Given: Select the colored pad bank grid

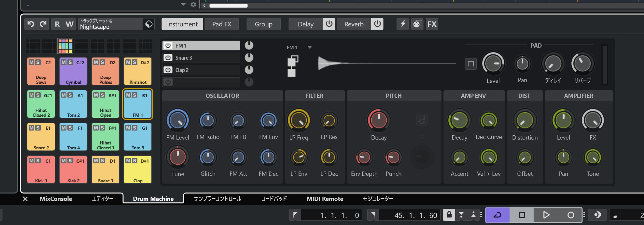Looking at the screenshot, I should point(65,46).
